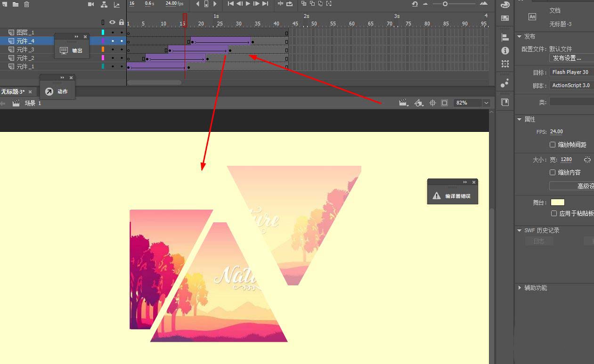
Task: Click the 舞台 background color swatch
Action: pos(558,202)
